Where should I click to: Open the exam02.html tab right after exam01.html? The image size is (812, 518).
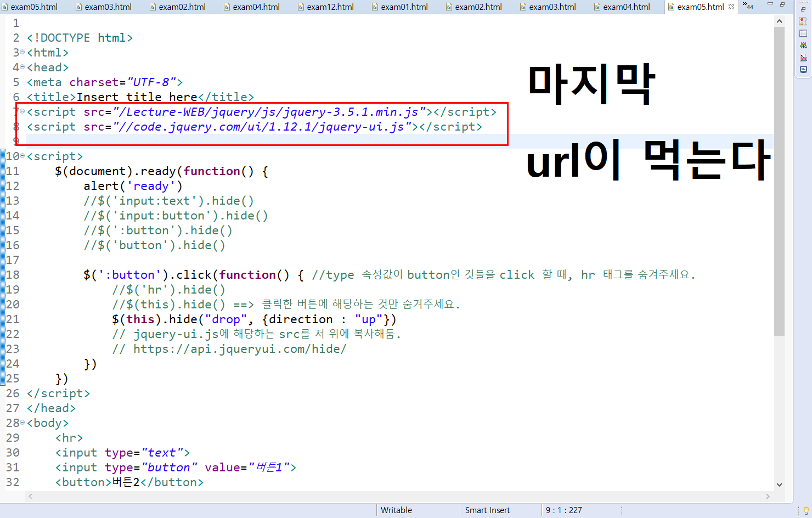click(x=473, y=7)
